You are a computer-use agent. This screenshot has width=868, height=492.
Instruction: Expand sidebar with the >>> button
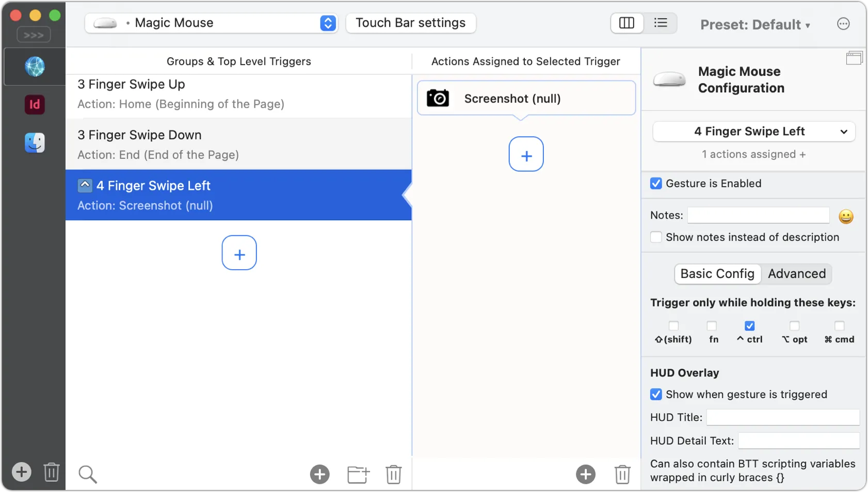(x=34, y=35)
